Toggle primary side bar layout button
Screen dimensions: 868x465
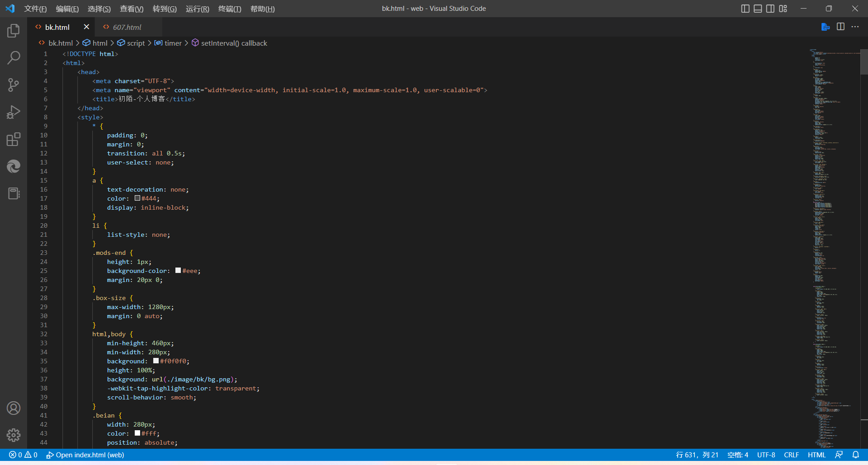(x=745, y=9)
